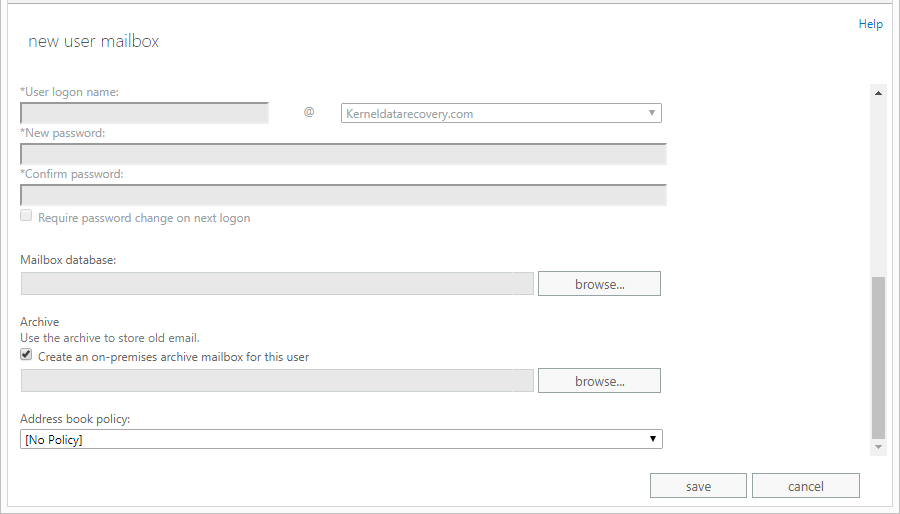Click the domain dropdown arrow
This screenshot has height=514, width=900.
(x=652, y=113)
